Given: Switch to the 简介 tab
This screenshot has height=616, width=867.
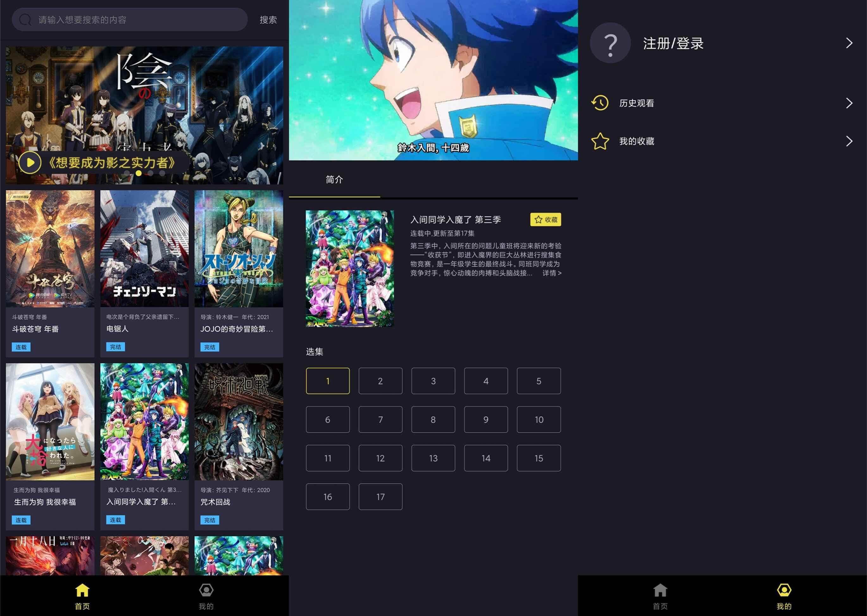Looking at the screenshot, I should pyautogui.click(x=334, y=179).
